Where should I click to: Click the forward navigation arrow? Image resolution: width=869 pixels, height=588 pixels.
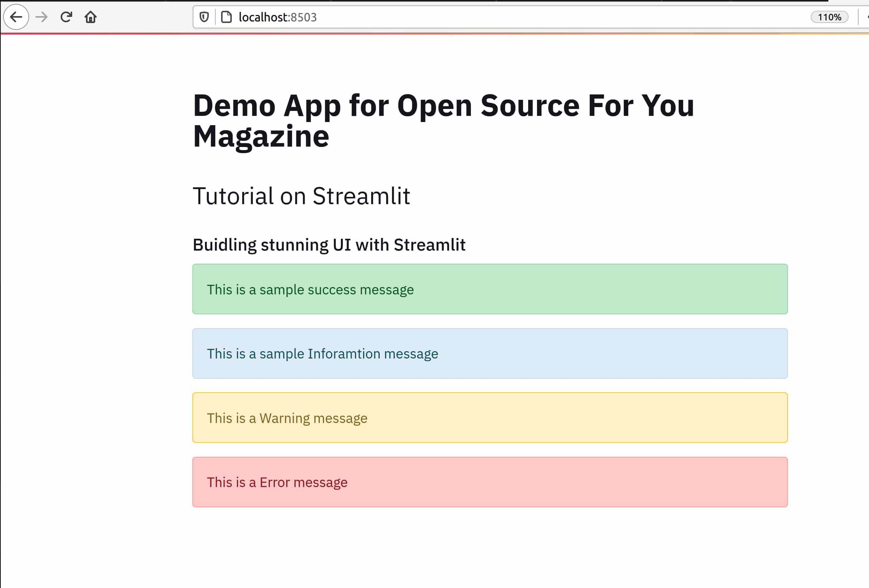point(41,17)
